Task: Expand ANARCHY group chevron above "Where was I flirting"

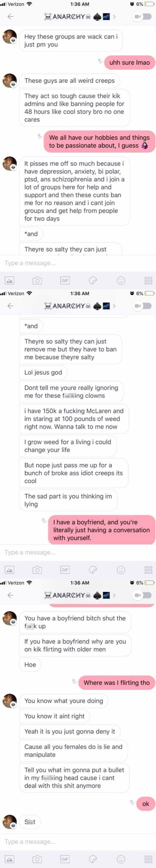Action: (x=114, y=595)
